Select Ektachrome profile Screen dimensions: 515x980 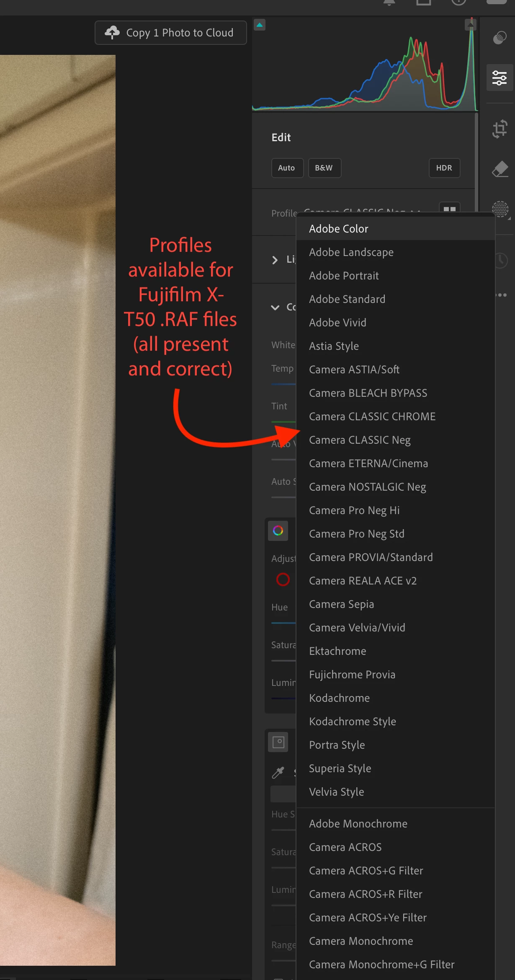coord(396,651)
